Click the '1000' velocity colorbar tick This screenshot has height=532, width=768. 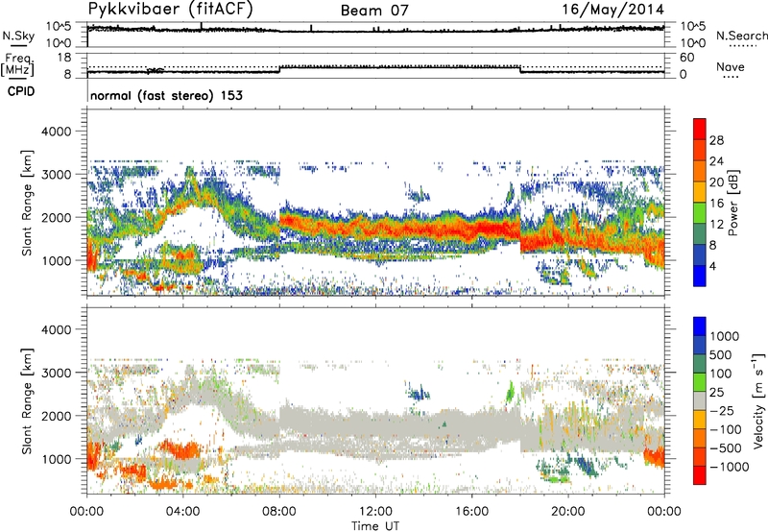pos(725,336)
